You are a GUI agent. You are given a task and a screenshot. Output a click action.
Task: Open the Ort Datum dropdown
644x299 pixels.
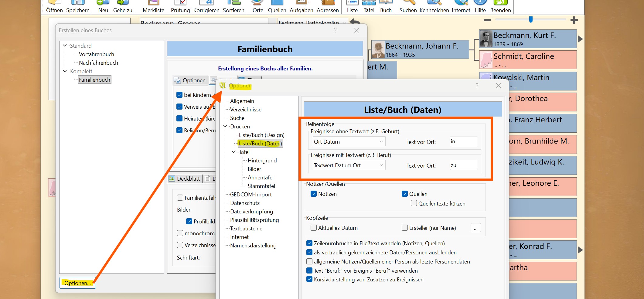(x=349, y=142)
